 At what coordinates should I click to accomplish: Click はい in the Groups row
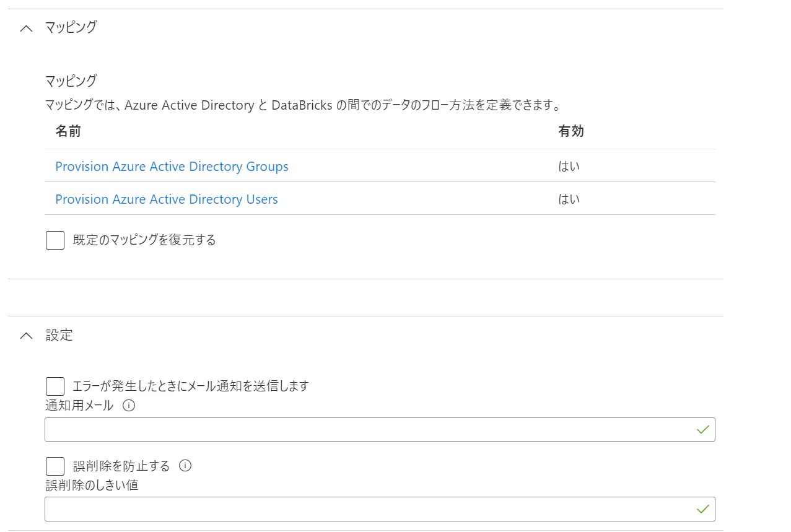[569, 167]
